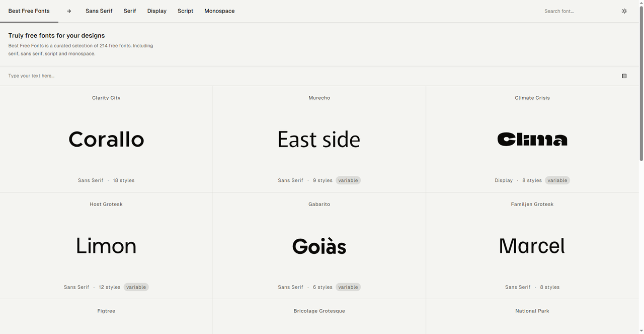Screen dimensions: 644x334
Task: Go to Script fonts category
Action: pos(185,11)
